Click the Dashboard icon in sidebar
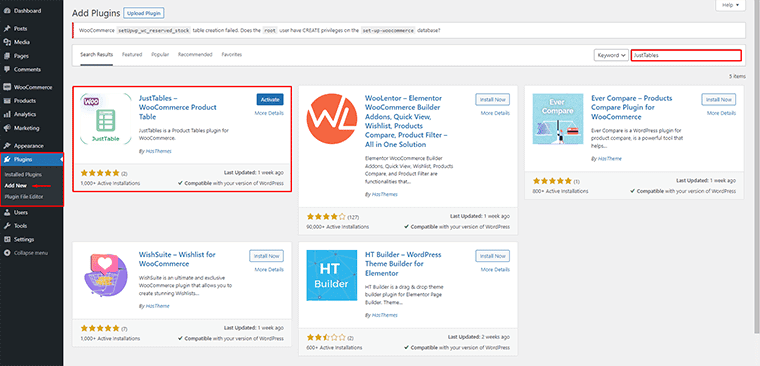The width and height of the screenshot is (760, 366). tap(7, 11)
